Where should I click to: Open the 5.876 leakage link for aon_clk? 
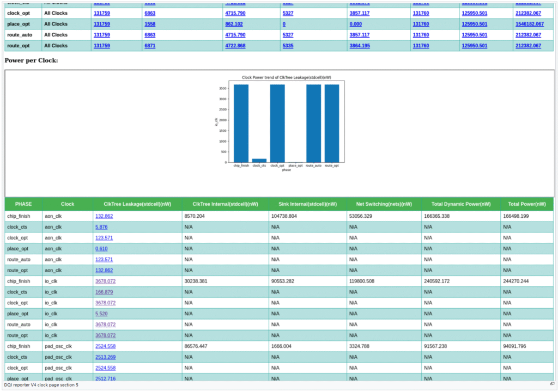pos(101,227)
